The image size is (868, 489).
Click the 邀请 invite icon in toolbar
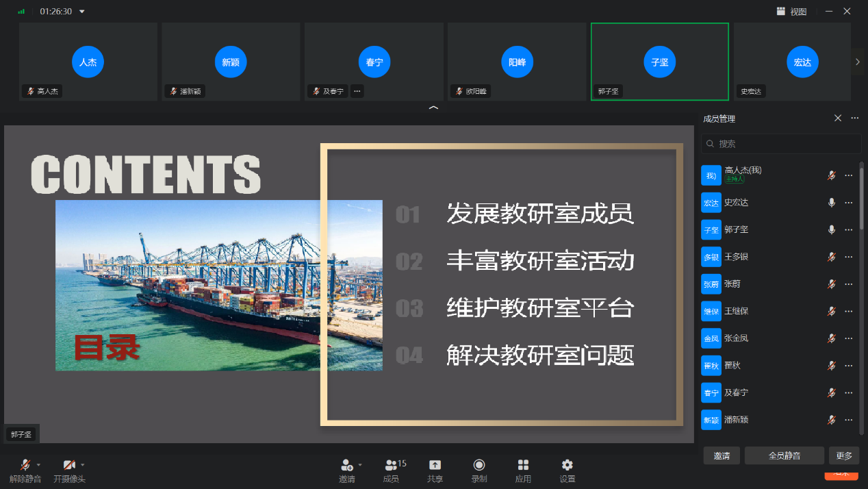[x=347, y=465]
